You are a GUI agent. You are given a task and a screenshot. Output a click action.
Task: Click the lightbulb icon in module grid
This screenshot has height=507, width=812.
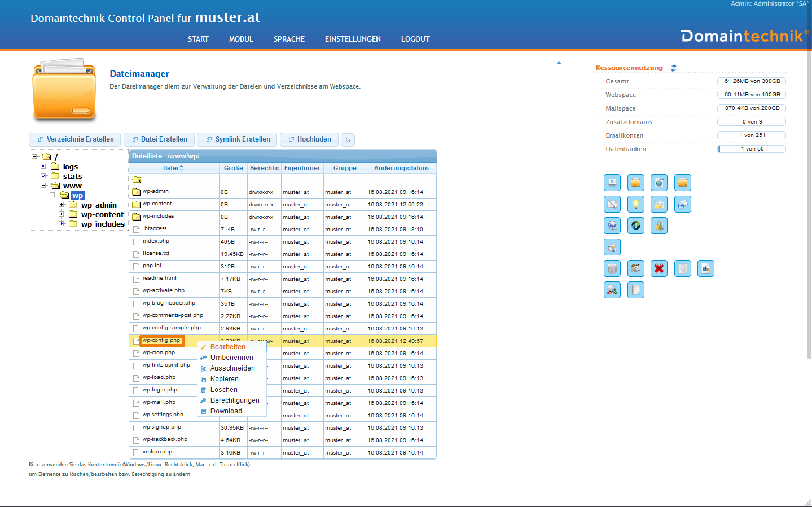coord(635,204)
